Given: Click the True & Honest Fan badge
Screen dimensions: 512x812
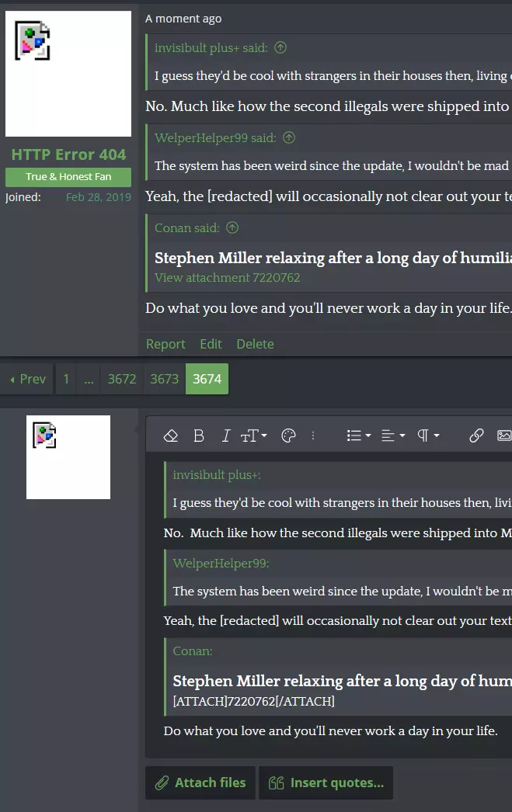Looking at the screenshot, I should 68,176.
